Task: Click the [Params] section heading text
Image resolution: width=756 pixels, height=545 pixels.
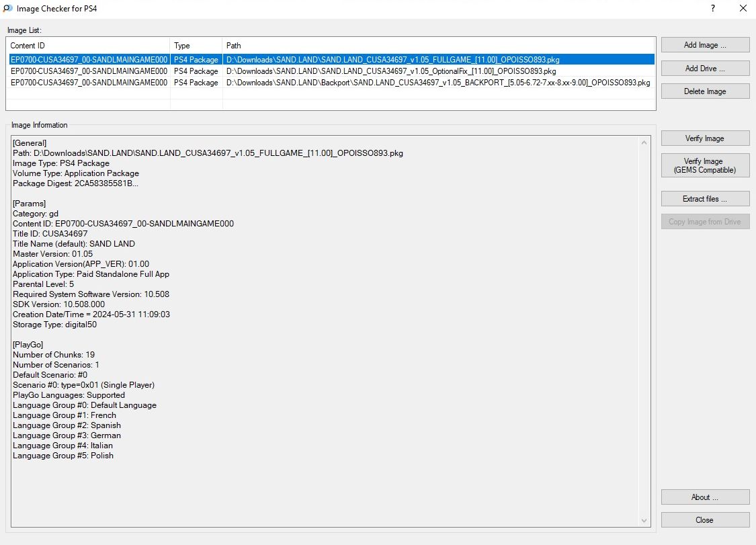Action: [x=29, y=204]
